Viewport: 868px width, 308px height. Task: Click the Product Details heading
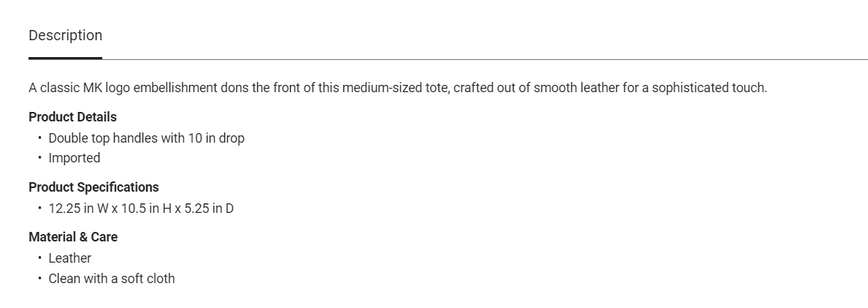click(72, 117)
